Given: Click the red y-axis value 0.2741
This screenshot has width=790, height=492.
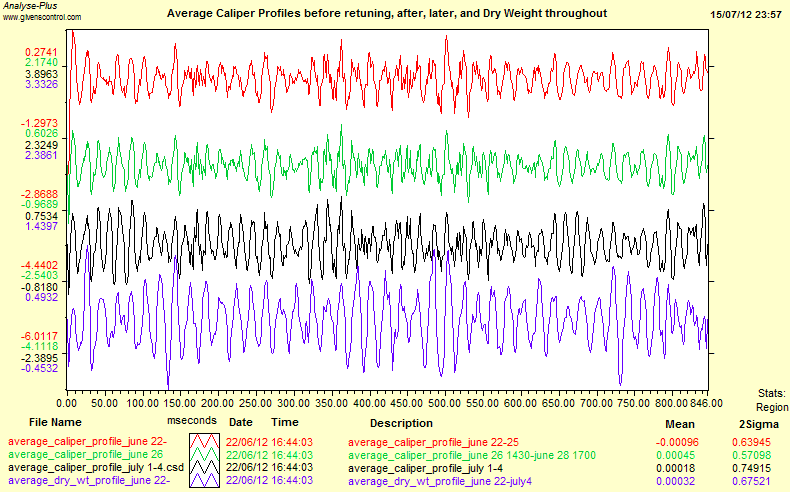Looking at the screenshot, I should click(x=41, y=52).
